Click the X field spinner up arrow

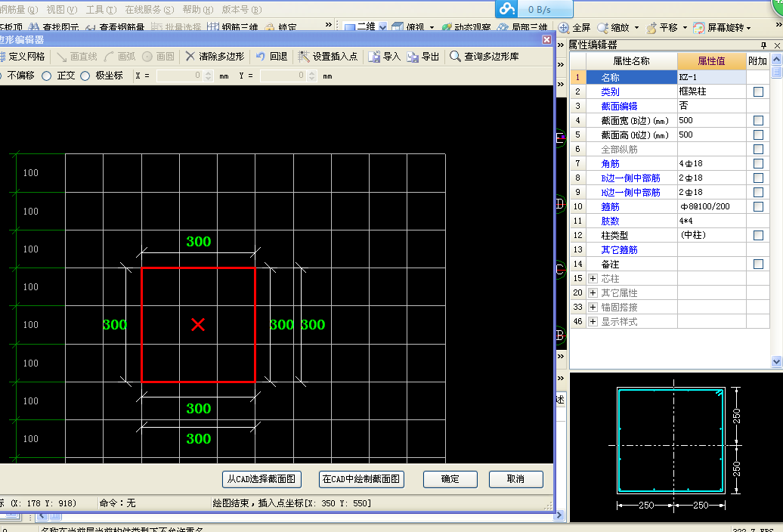209,73
